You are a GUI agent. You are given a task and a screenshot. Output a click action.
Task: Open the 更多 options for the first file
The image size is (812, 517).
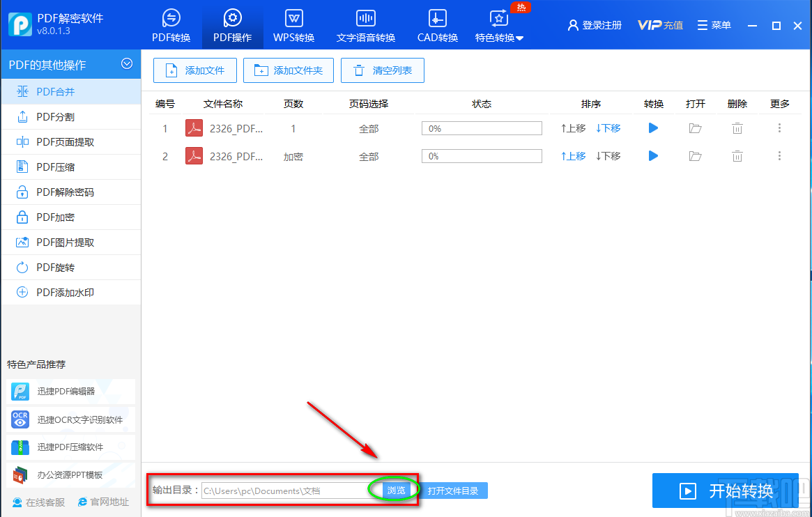pyautogui.click(x=779, y=128)
